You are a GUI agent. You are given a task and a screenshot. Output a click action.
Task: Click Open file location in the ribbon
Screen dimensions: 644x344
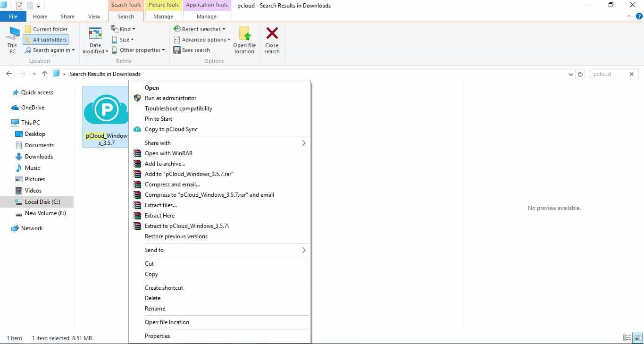click(x=244, y=40)
